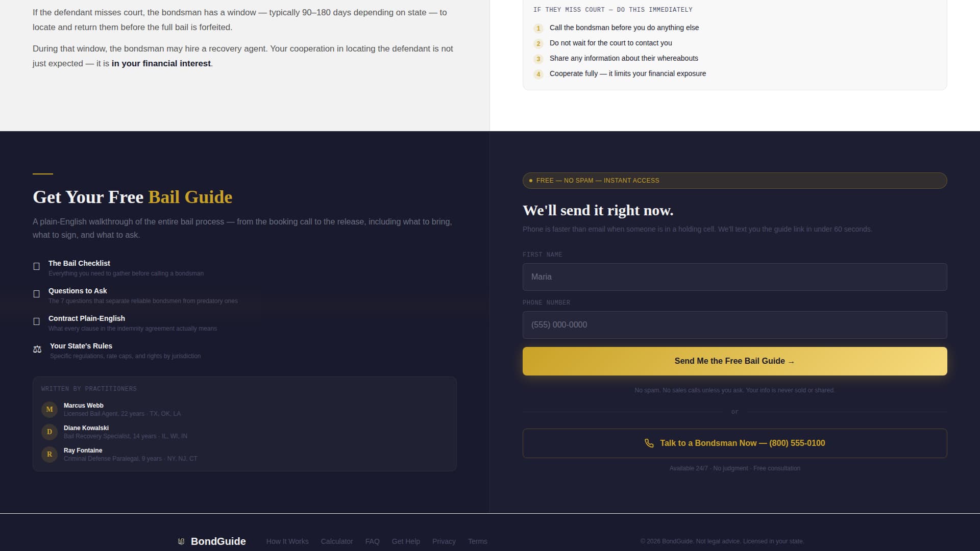Click the yellow dot in the FREE banner
Image resolution: width=980 pixels, height=551 pixels.
tap(531, 180)
